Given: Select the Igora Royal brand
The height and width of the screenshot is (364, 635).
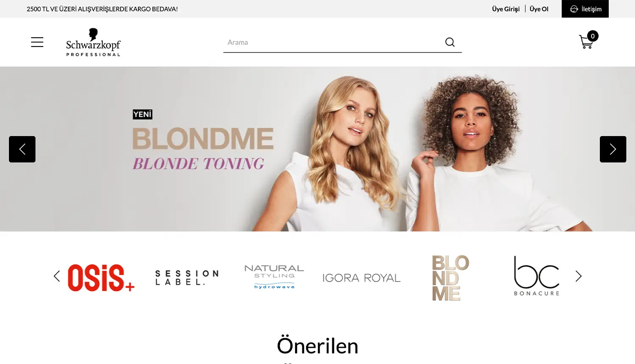Looking at the screenshot, I should [x=362, y=278].
